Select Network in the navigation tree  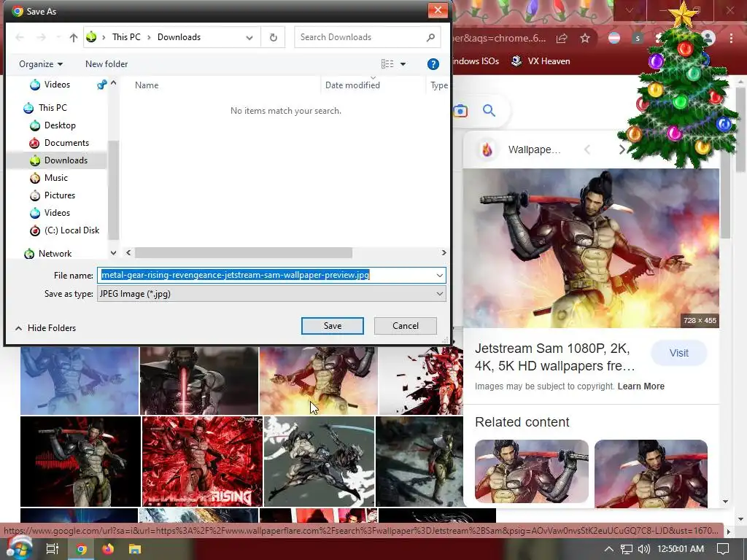pyautogui.click(x=55, y=254)
